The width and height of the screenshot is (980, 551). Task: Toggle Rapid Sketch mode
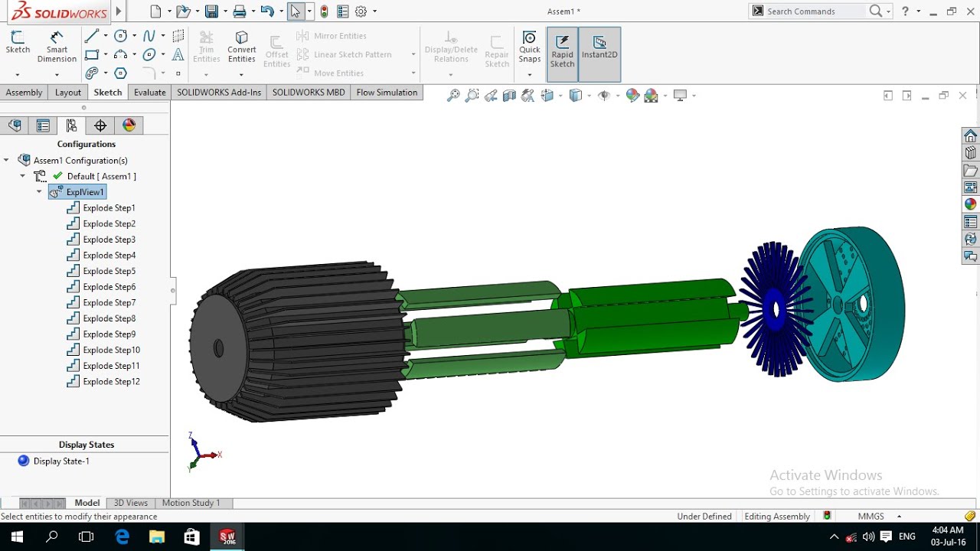562,54
